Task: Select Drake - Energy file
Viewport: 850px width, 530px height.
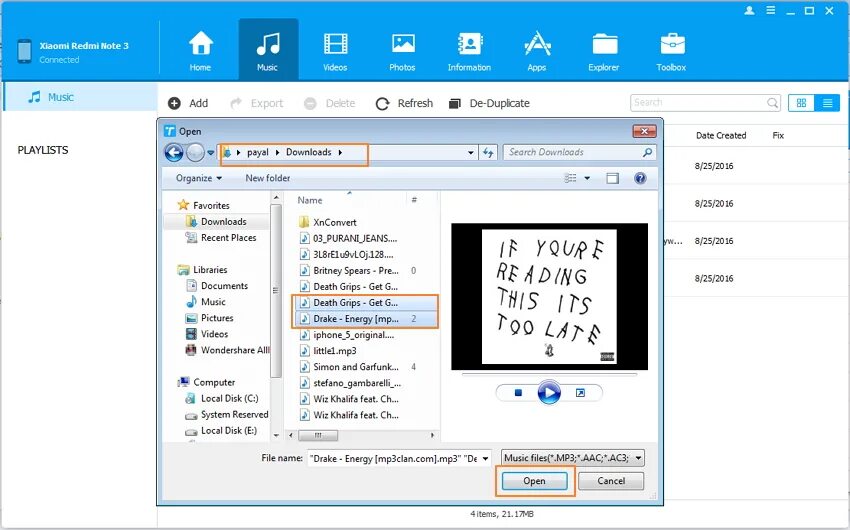Action: point(364,319)
